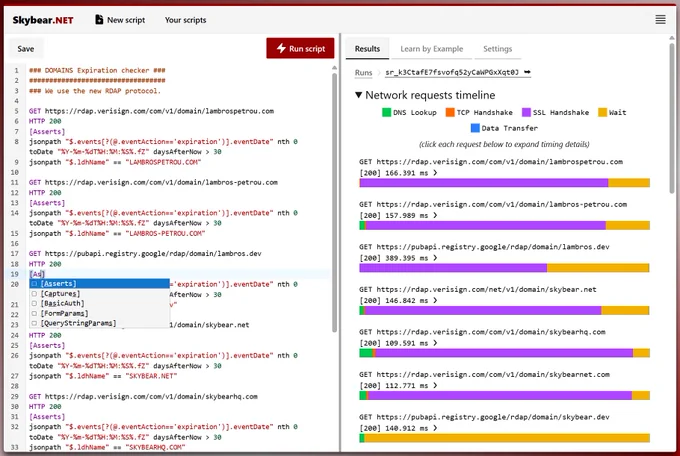Select [QueryStringParams] in the autocomplete list
The width and height of the screenshot is (680, 456).
pyautogui.click(x=99, y=323)
